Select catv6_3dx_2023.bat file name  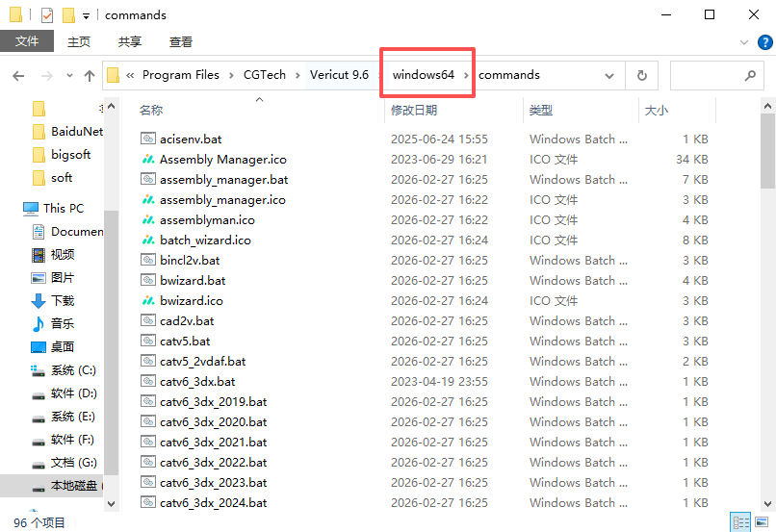tap(214, 483)
